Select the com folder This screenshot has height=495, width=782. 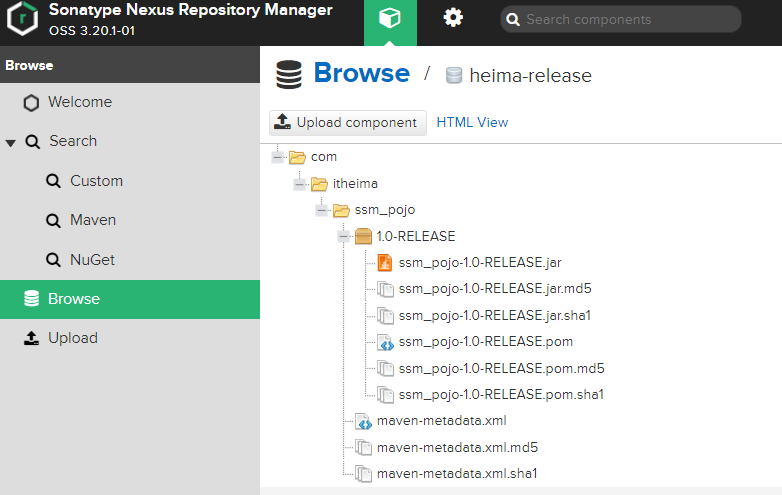[x=324, y=157]
